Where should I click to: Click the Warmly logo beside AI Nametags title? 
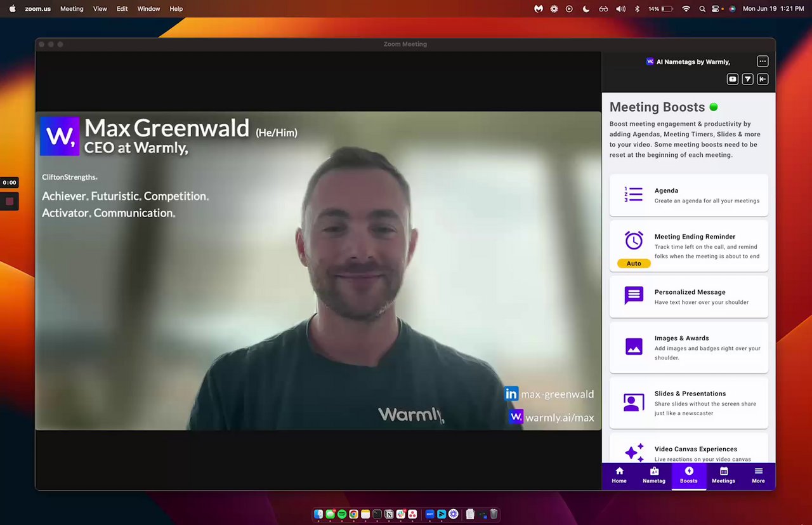pyautogui.click(x=650, y=62)
